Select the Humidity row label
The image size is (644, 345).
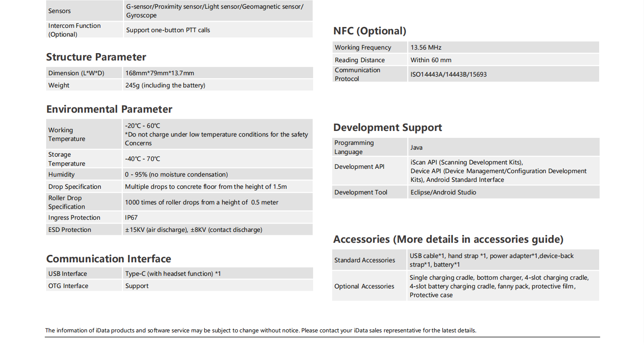tap(61, 174)
